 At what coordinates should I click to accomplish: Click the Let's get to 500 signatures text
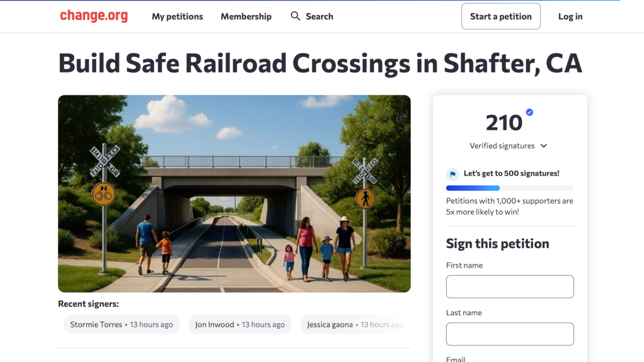point(511,173)
